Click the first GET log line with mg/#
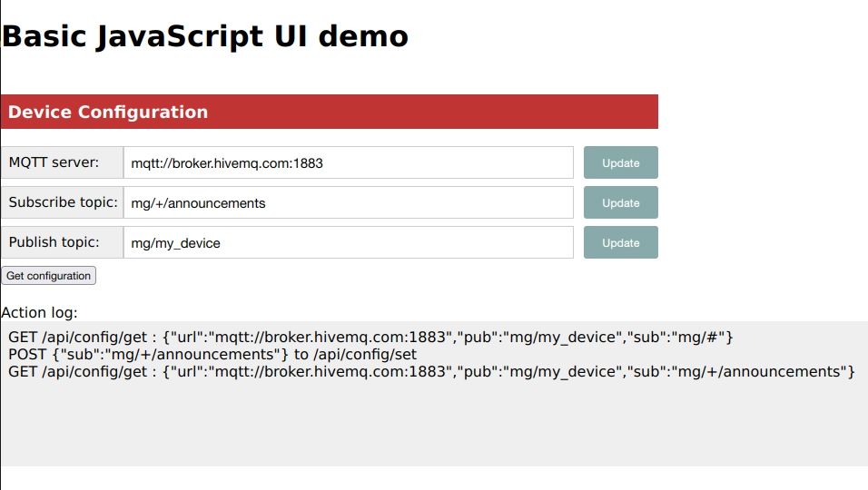The width and height of the screenshot is (868, 490). coord(370,337)
